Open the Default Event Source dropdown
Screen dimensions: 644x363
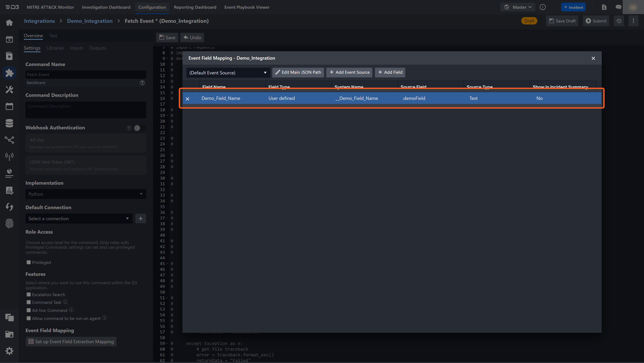pyautogui.click(x=228, y=73)
